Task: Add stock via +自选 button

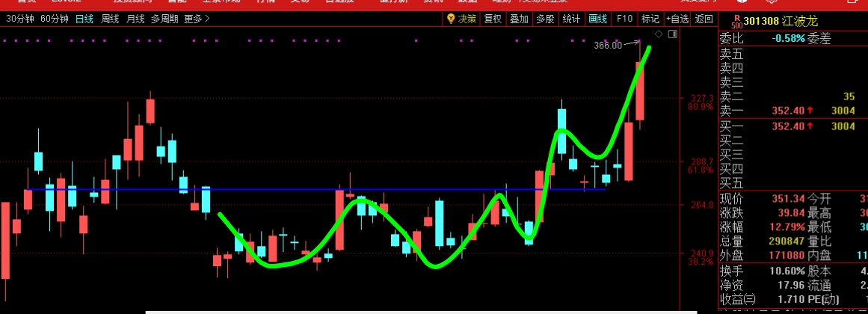Action: point(677,19)
